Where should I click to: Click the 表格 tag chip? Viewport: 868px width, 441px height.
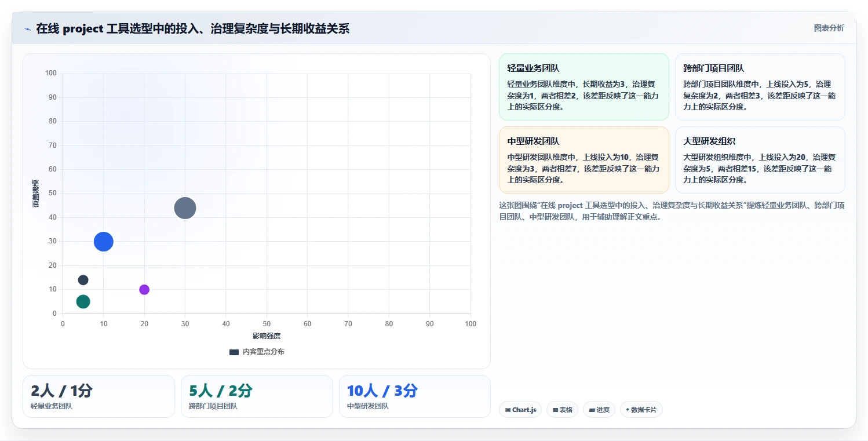tap(562, 410)
